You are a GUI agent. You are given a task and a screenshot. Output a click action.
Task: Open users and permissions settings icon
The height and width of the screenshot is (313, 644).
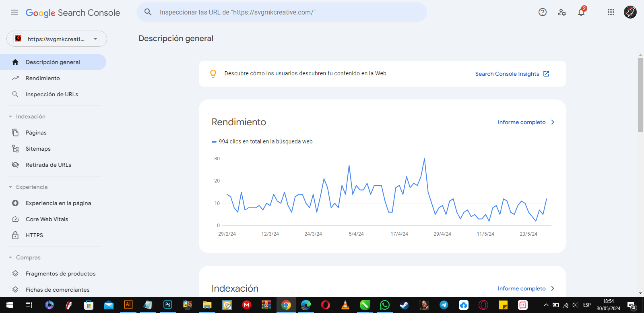click(562, 12)
